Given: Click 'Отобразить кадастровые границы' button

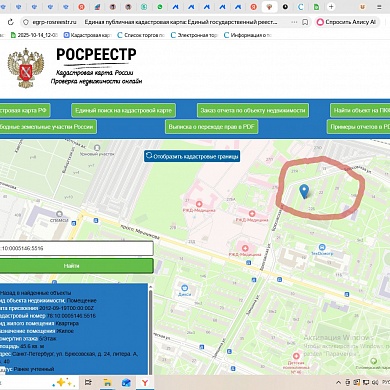Looking at the screenshot, I should click(192, 156).
